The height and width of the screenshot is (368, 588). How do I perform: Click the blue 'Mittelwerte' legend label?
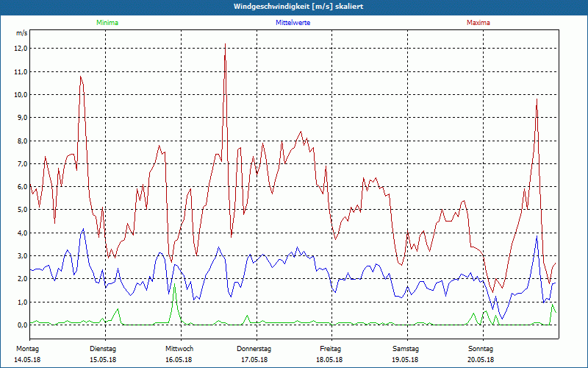[x=293, y=23]
